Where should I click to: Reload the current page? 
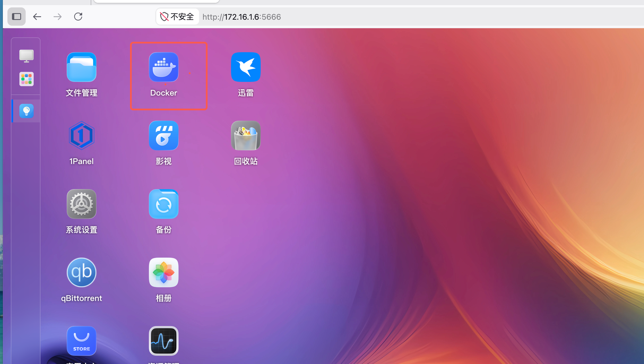click(78, 17)
